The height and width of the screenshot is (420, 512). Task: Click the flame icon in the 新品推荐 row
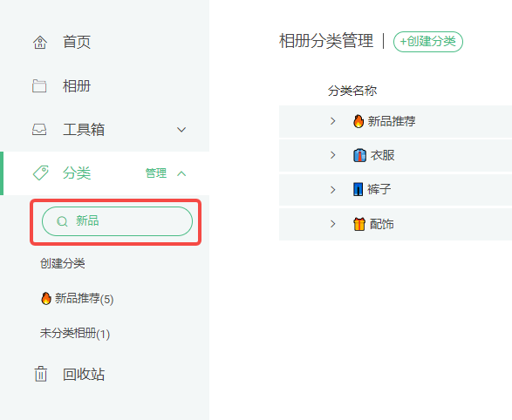[358, 121]
